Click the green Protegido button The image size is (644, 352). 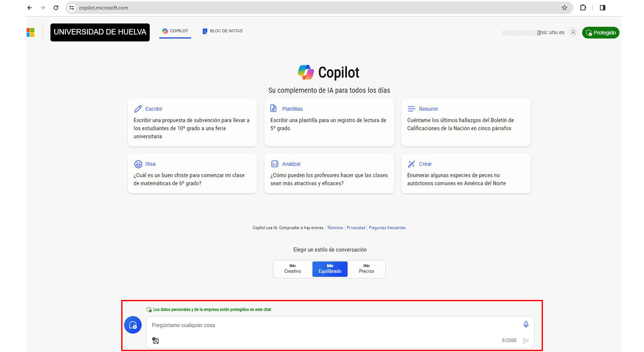point(600,32)
